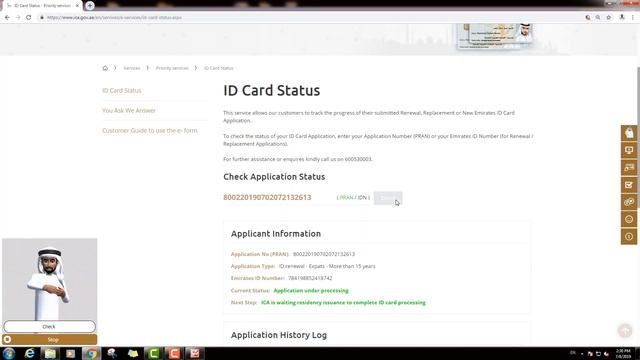
Task: Open Services breadcrumb link
Action: coord(132,68)
